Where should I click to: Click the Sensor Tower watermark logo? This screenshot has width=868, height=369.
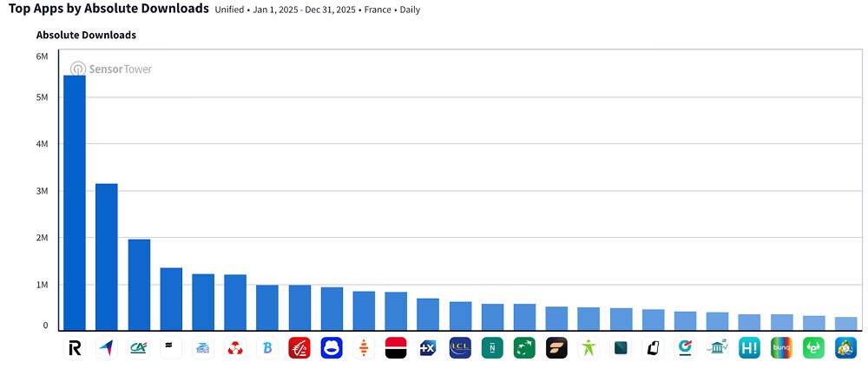[111, 69]
